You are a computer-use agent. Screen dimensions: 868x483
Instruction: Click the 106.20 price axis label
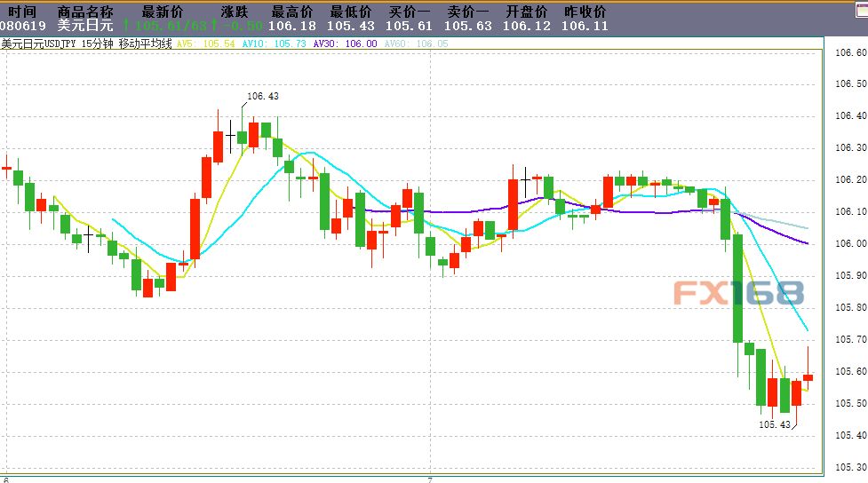[x=851, y=180]
